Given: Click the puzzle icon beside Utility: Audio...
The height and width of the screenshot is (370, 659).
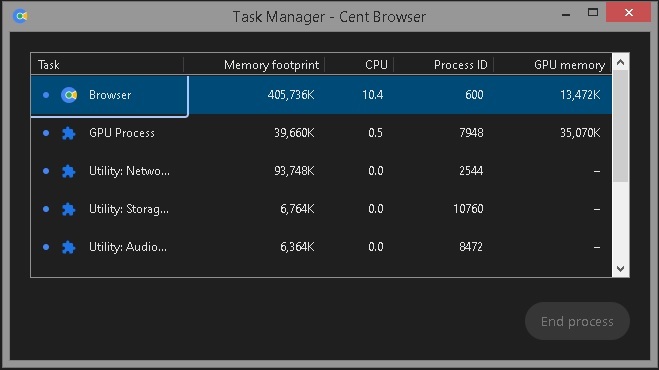Looking at the screenshot, I should tap(69, 247).
